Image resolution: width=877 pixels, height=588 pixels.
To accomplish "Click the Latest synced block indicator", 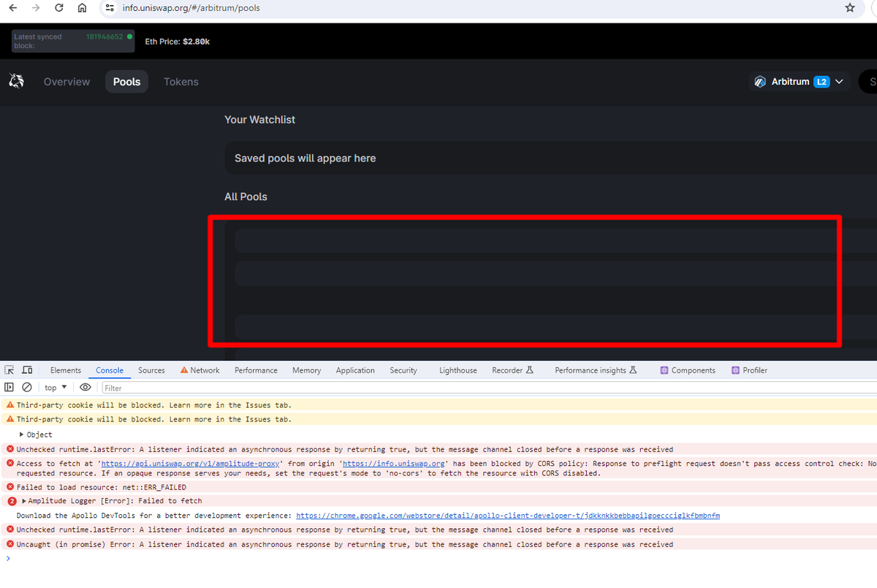I will pos(73,41).
